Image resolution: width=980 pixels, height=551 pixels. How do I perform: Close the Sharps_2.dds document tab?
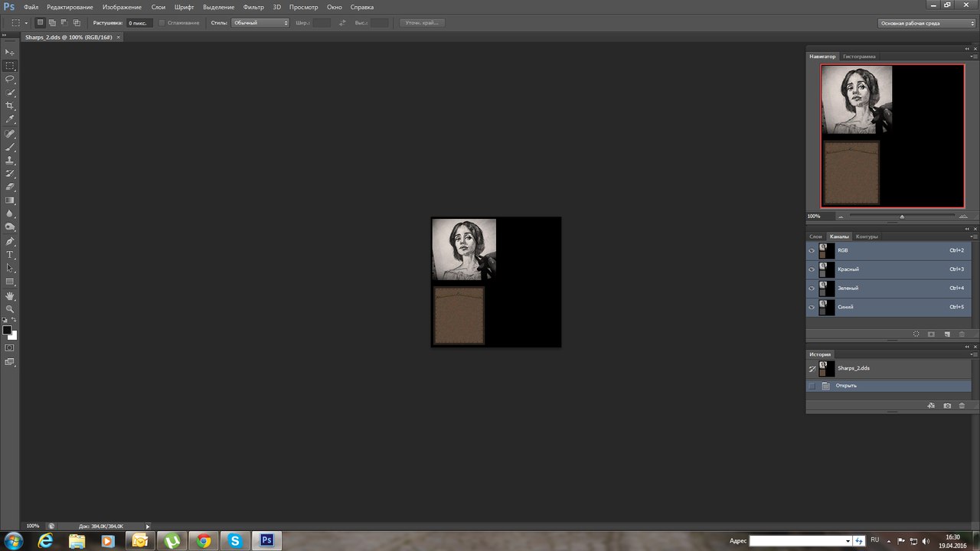tap(118, 37)
